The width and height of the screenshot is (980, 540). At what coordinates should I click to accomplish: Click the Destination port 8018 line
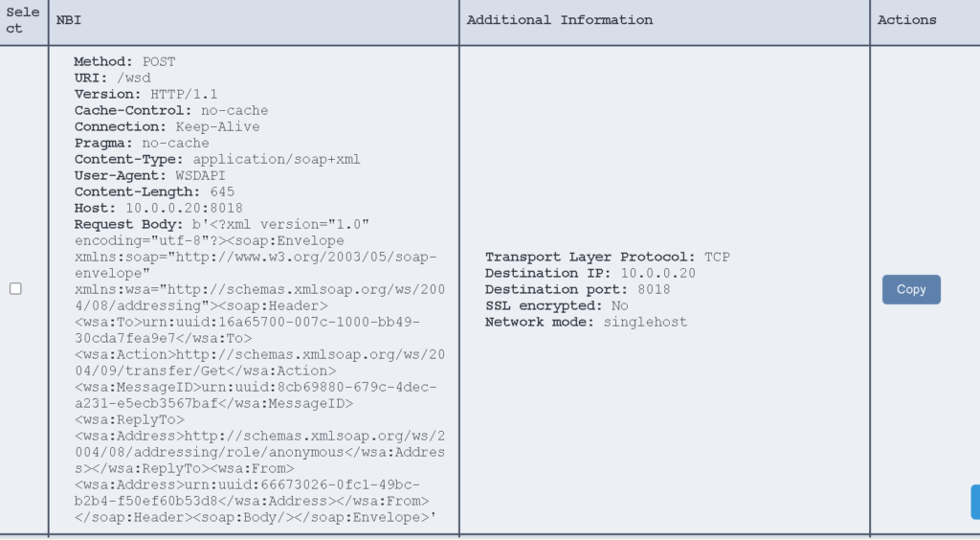click(577, 289)
